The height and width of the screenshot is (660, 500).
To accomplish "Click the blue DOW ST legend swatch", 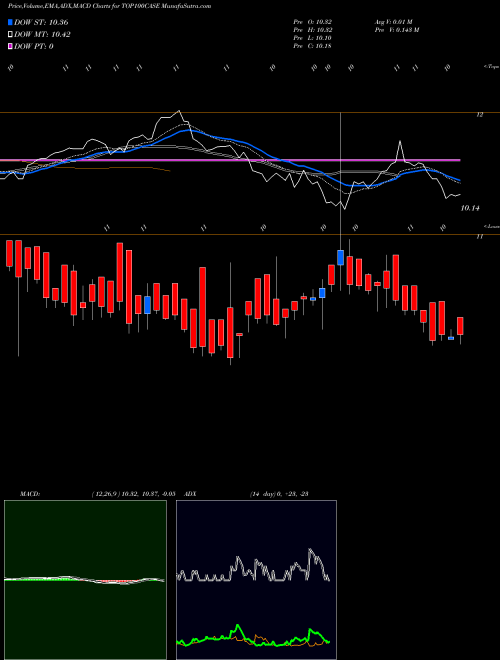I will pyautogui.click(x=10, y=22).
